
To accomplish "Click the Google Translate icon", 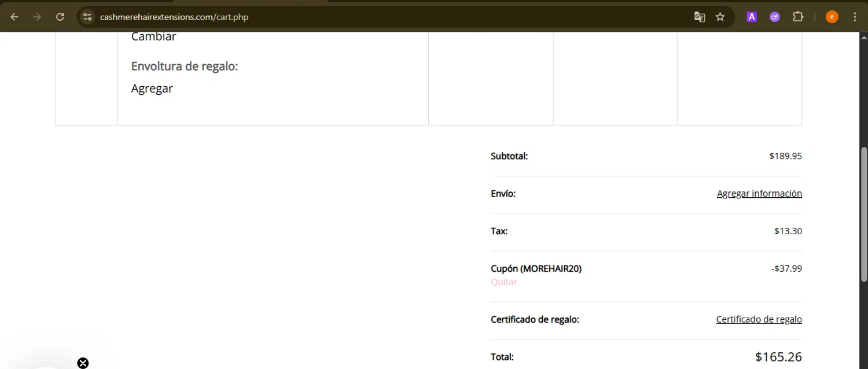I will (x=700, y=17).
